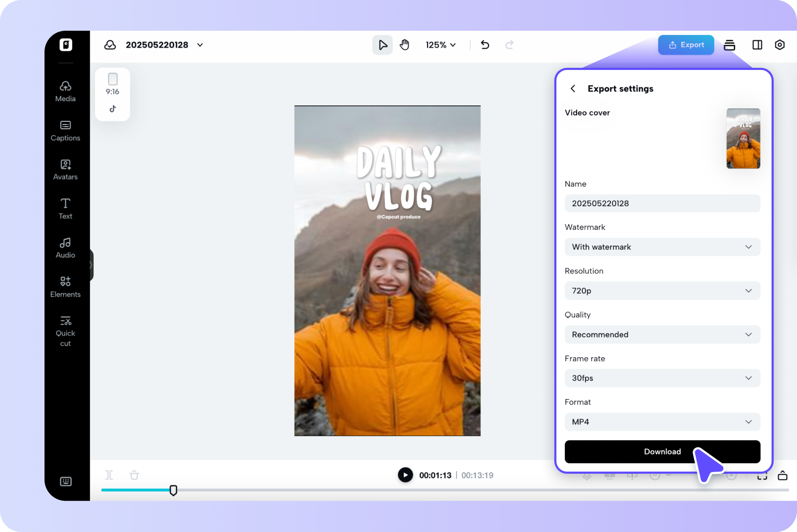
Task: Click the split clip icon above the timeline
Action: 109,475
